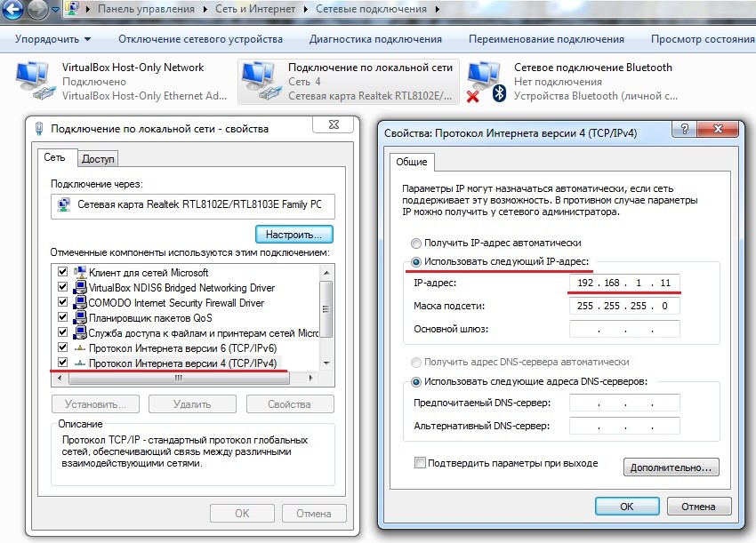Switch to the Доступ tab
This screenshot has width=756, height=543.
pos(99,159)
